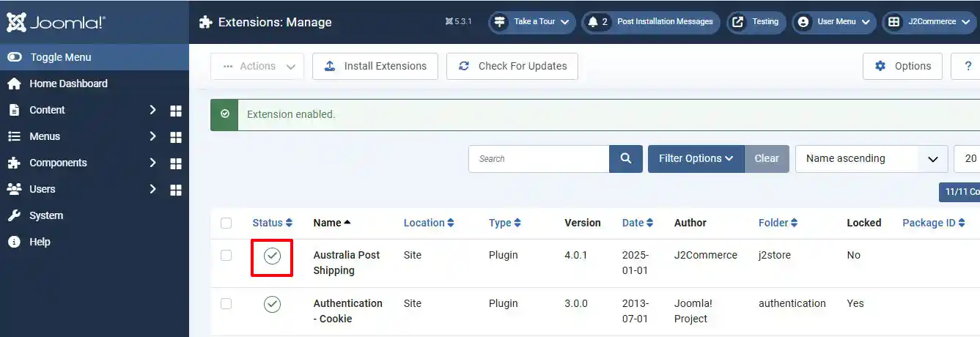Viewport: 980px width, 337px height.
Task: Disable the Australia Post Shipping status toggle
Action: click(272, 256)
